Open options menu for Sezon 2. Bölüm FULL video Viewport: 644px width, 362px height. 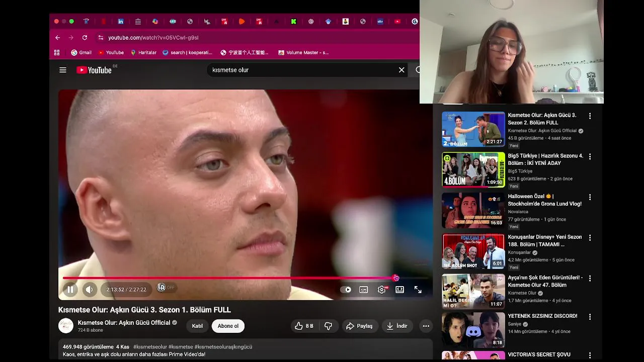(590, 116)
